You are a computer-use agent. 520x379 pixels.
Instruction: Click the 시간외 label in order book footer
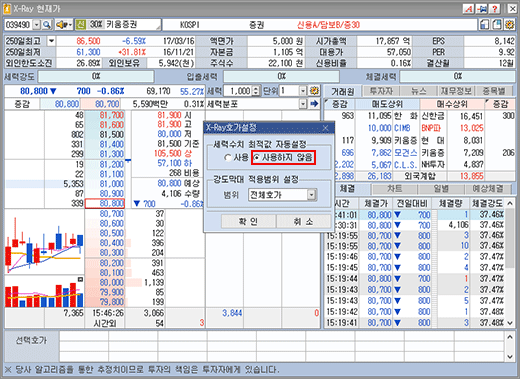(x=105, y=323)
